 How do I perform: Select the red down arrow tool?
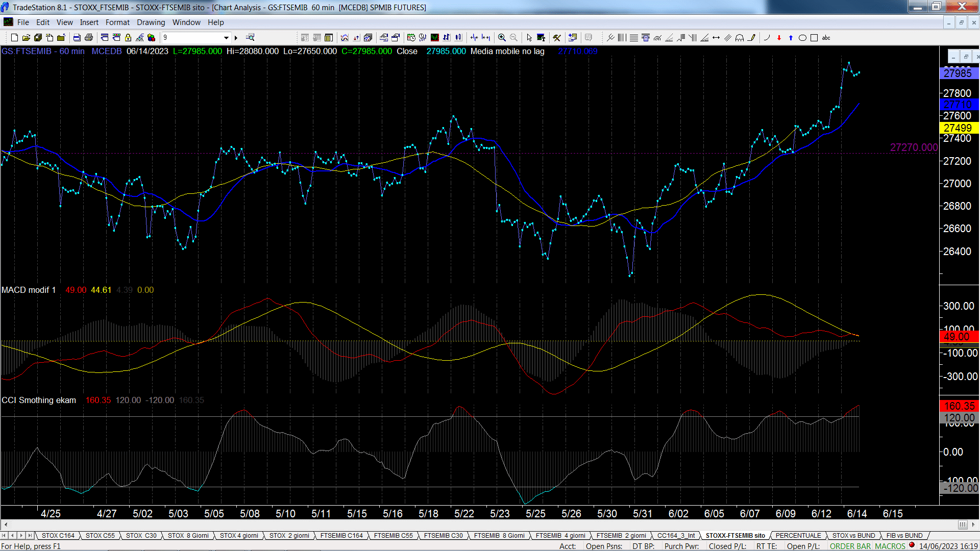779,37
